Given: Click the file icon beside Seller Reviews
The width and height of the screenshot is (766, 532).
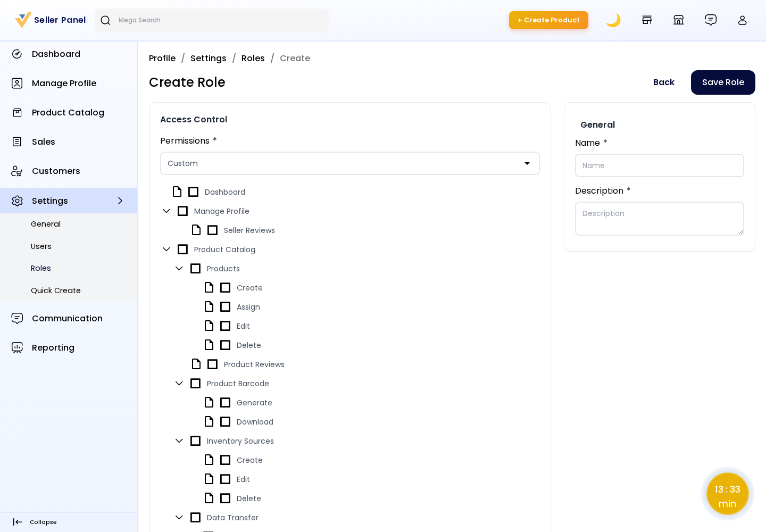Looking at the screenshot, I should (196, 230).
